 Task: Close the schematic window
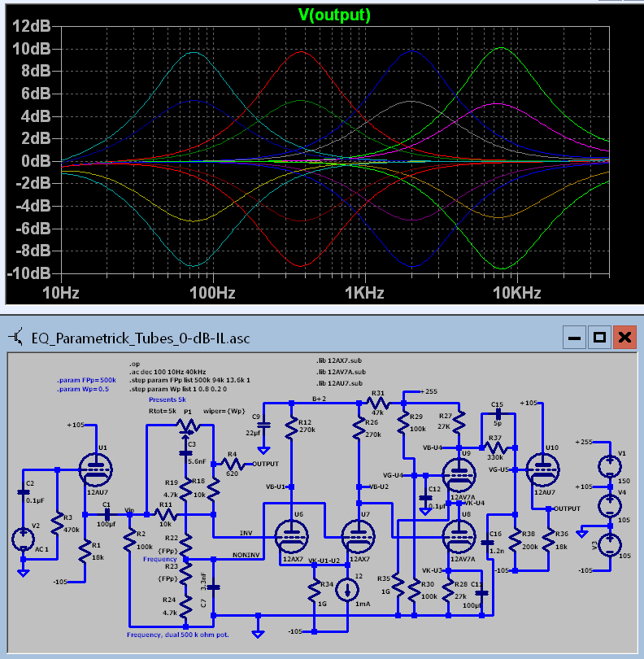click(x=624, y=337)
